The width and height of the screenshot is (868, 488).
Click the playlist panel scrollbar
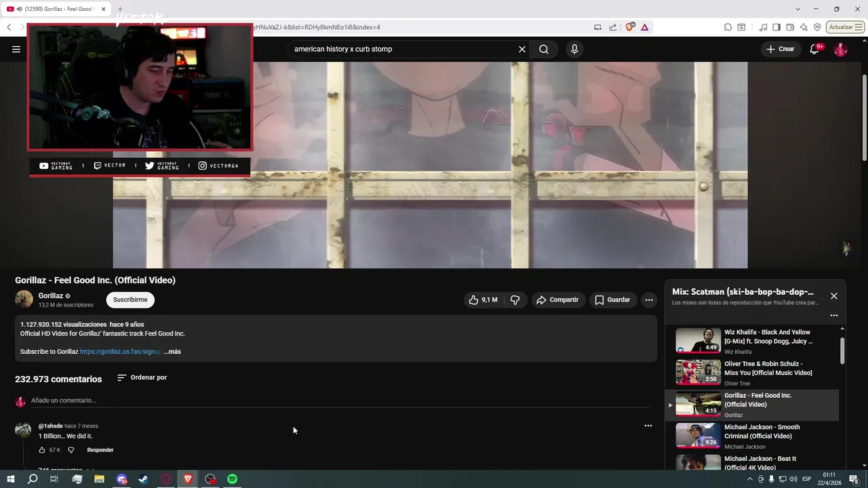842,350
